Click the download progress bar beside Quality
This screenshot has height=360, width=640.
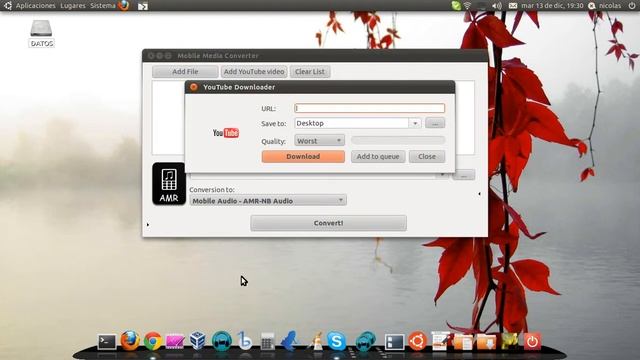point(398,140)
